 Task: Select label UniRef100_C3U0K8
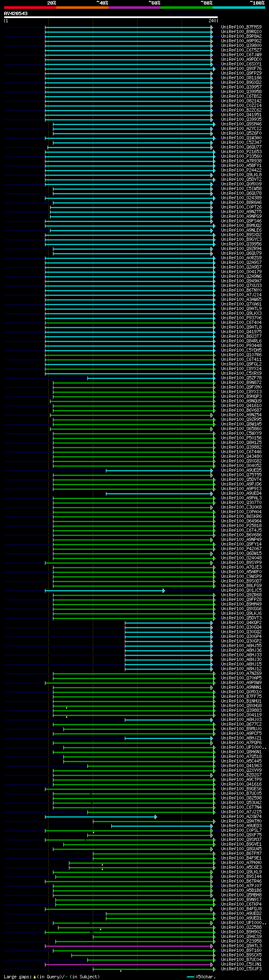[241, 507]
